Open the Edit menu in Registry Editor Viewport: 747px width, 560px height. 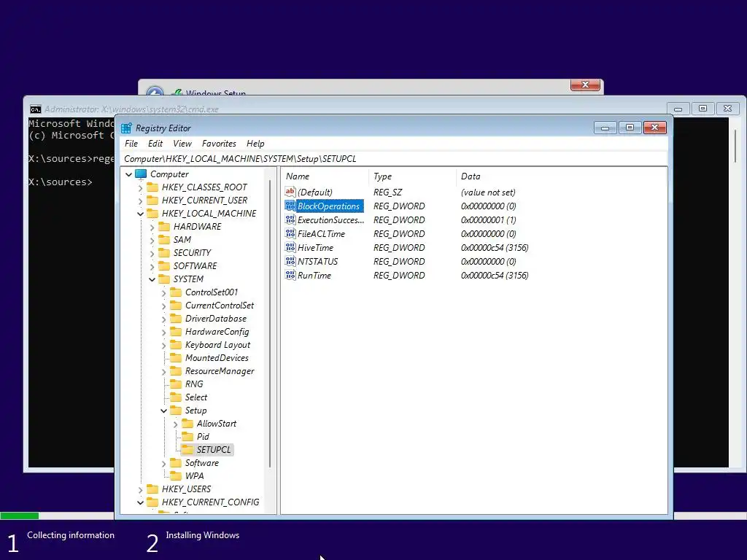click(x=155, y=144)
